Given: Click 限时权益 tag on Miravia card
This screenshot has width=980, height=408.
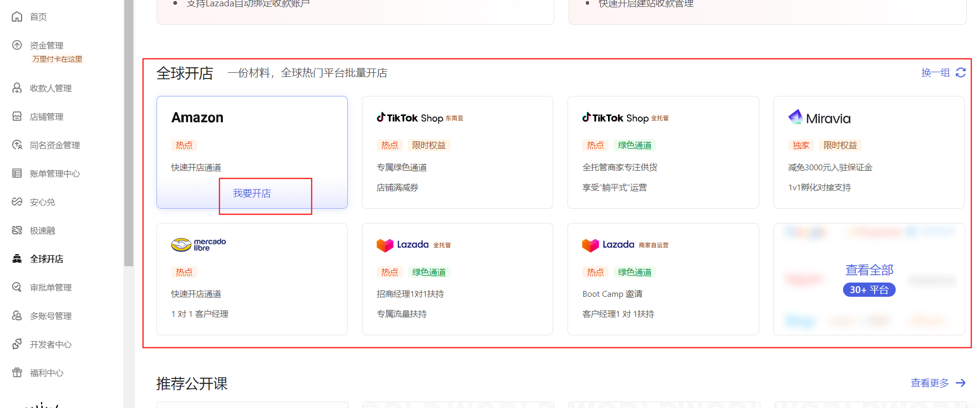Looking at the screenshot, I should tap(840, 145).
